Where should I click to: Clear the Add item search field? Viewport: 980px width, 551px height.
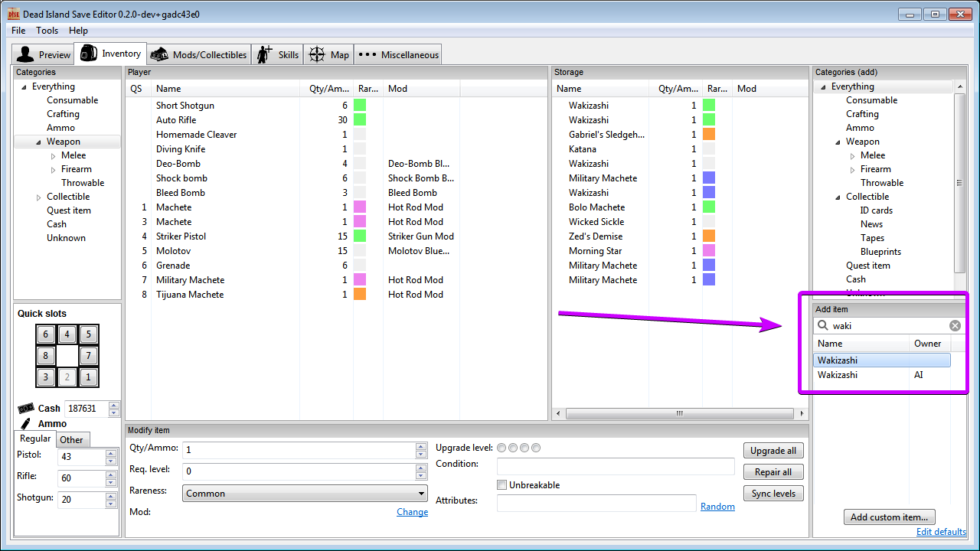pos(955,325)
